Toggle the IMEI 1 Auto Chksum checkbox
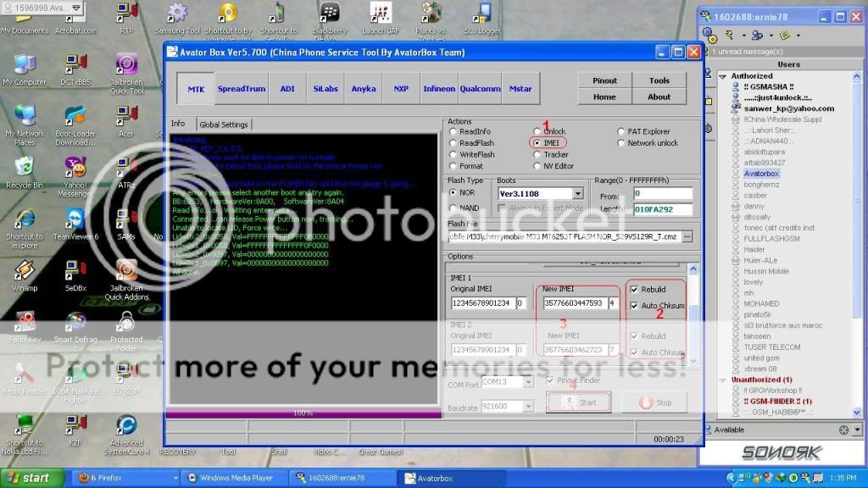Screen dimensions: 868x488 [x=635, y=306]
